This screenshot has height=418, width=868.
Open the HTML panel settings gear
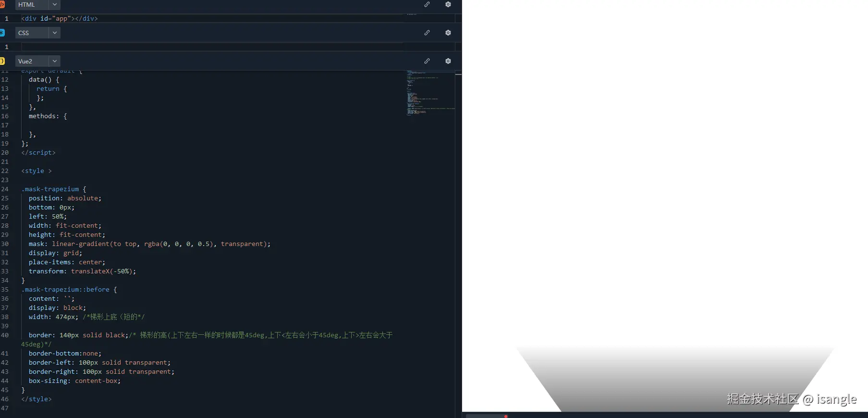pos(448,4)
